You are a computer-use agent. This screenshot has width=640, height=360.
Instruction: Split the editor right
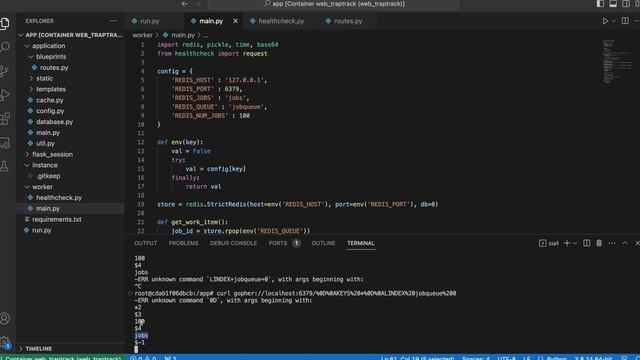625,21
